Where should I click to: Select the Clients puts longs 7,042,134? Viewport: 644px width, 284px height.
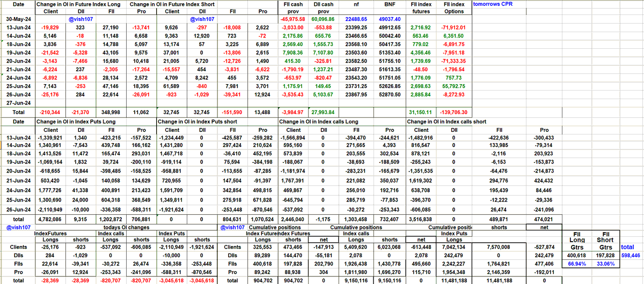pos(455,248)
